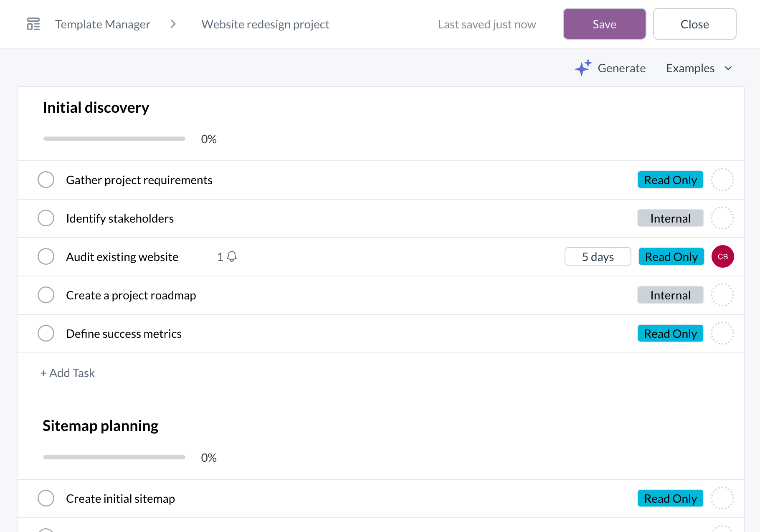This screenshot has width=760, height=532.
Task: Mark Gather project requirements as complete
Action: [x=46, y=180]
